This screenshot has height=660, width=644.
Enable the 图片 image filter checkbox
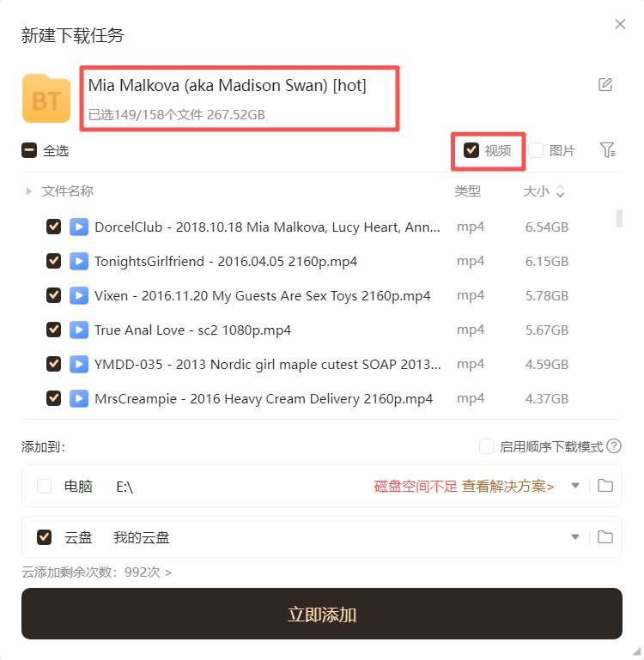(x=536, y=150)
